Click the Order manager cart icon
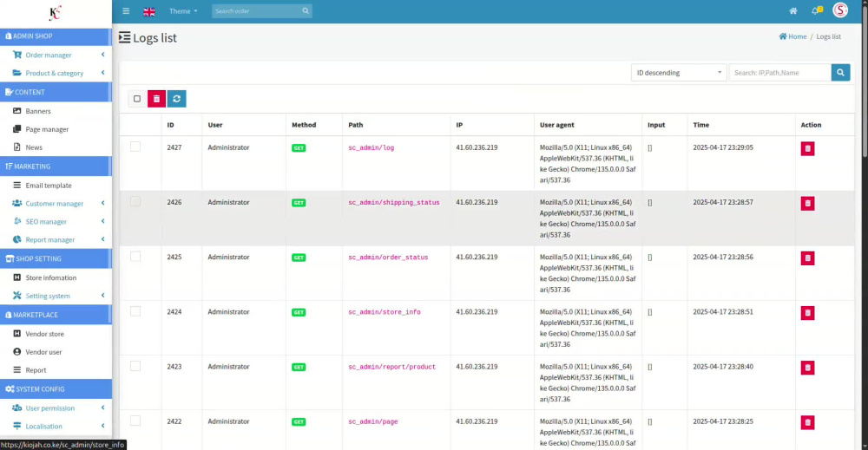868x450 pixels. click(17, 55)
